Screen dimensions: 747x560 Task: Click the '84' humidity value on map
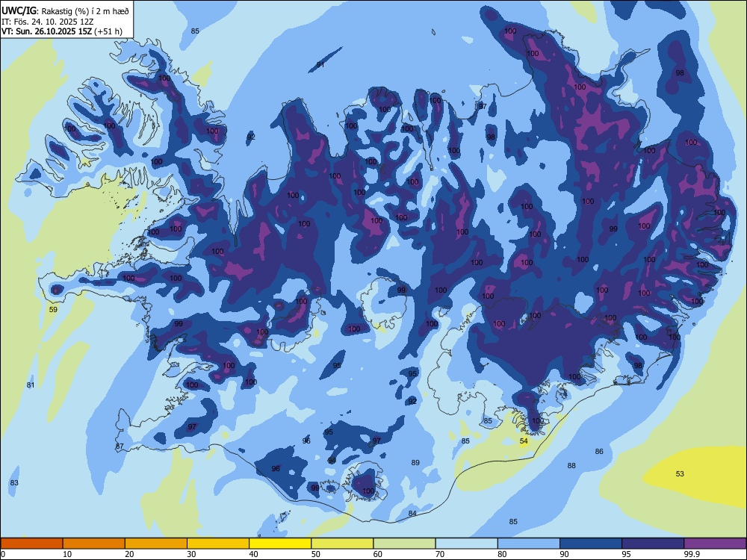tap(412, 514)
